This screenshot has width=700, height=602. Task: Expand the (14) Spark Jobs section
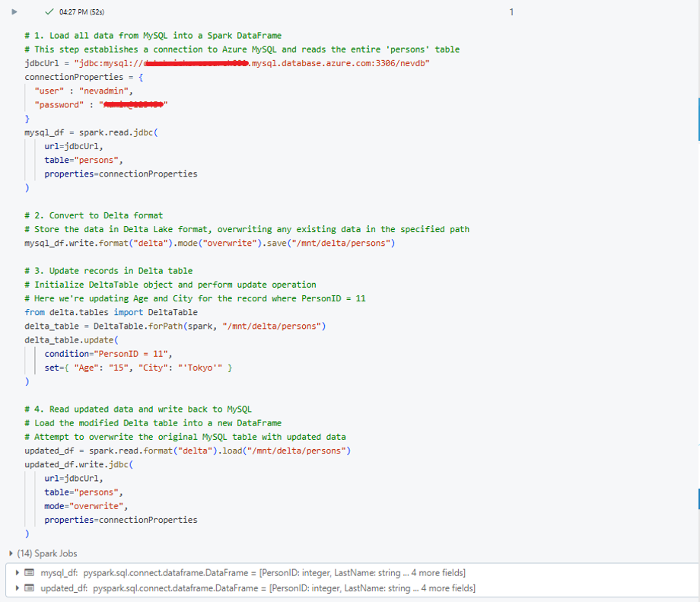(x=11, y=553)
